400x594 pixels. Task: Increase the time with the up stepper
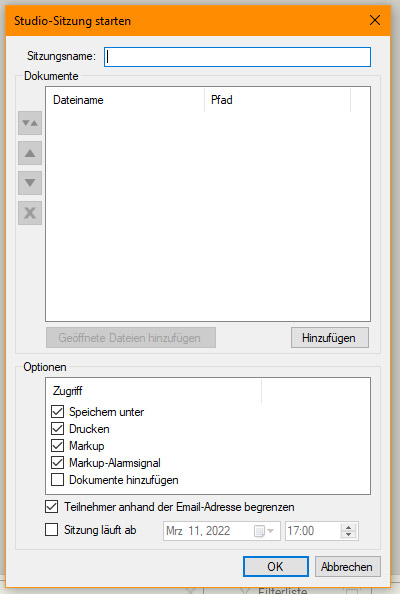click(348, 527)
